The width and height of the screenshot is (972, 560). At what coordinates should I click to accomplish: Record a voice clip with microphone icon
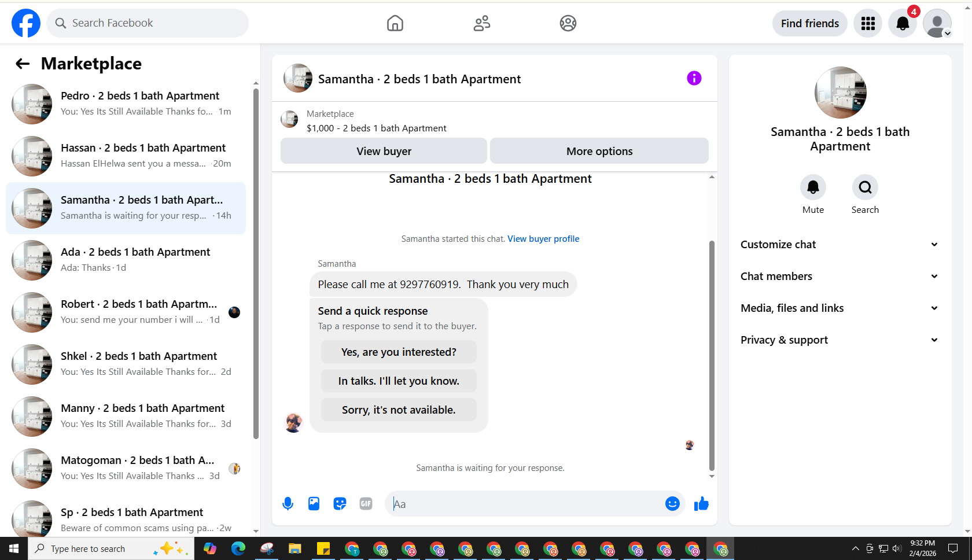click(288, 504)
